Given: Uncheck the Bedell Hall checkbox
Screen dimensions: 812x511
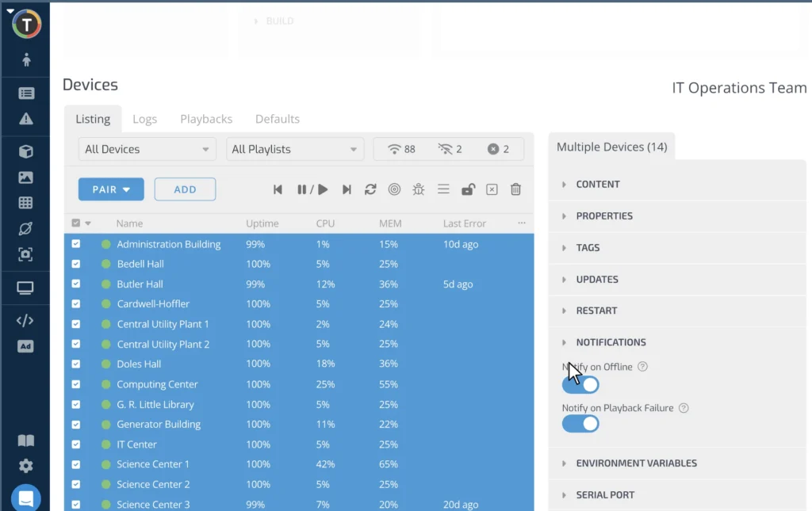Looking at the screenshot, I should [x=76, y=264].
